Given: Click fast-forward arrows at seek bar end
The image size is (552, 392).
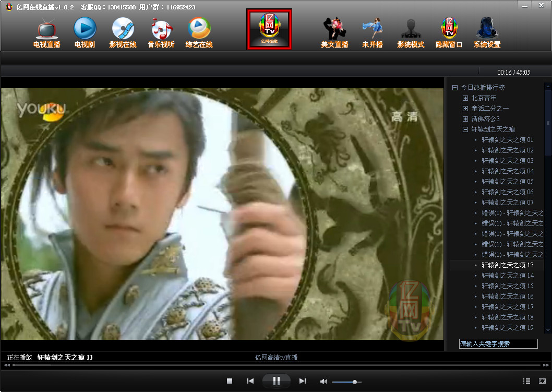Looking at the screenshot, I should (546, 365).
